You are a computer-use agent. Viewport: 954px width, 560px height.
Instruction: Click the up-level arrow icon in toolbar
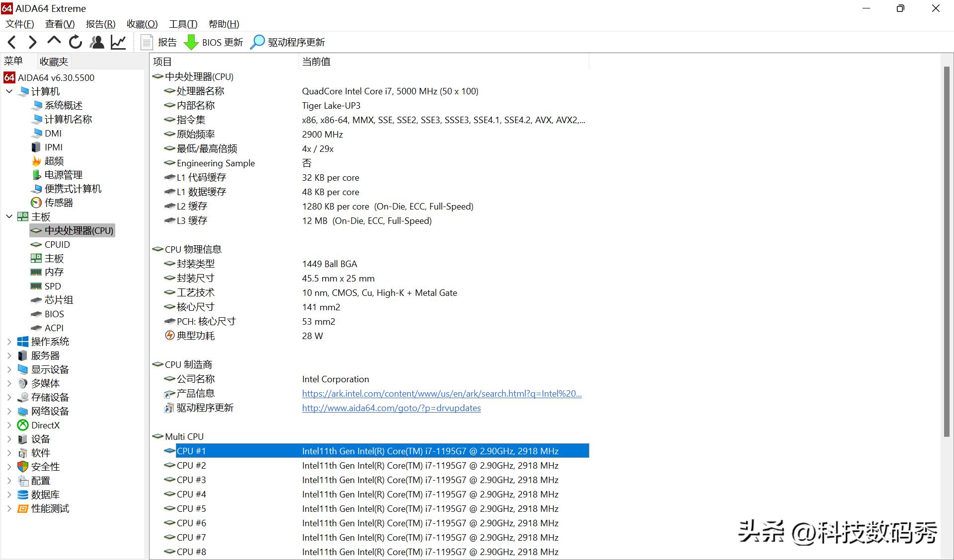click(x=54, y=42)
